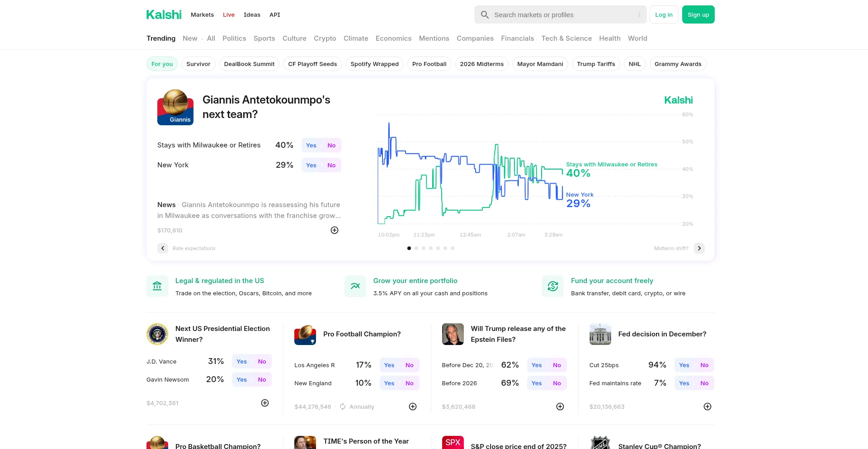Focus the Search markets or profiles field

pyautogui.click(x=561, y=15)
